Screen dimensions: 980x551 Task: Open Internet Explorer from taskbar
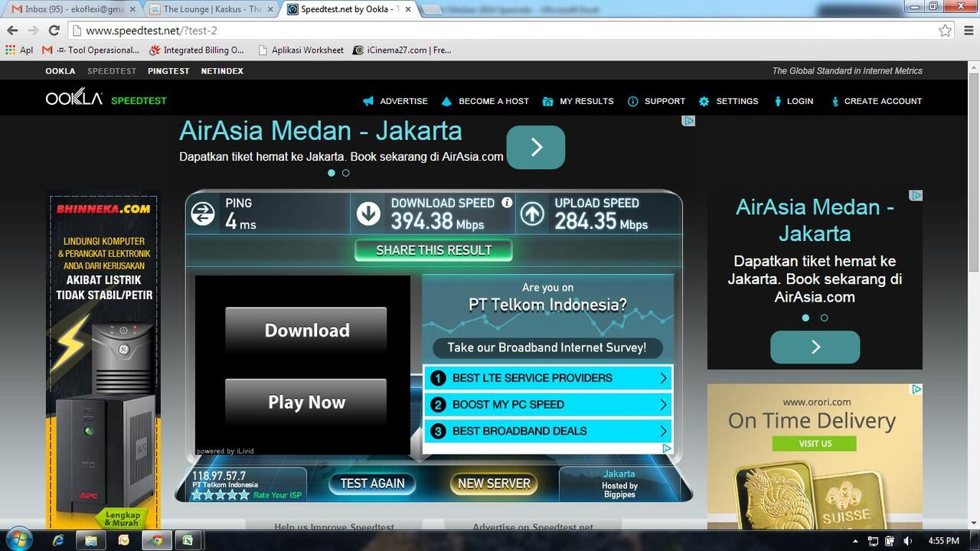58,540
